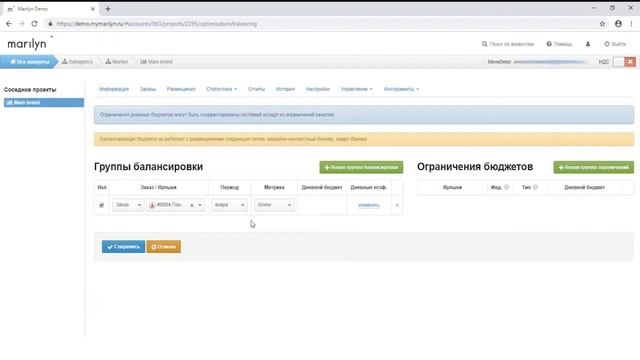
Task: Click the Инд. column info icon
Action: pos(507,187)
